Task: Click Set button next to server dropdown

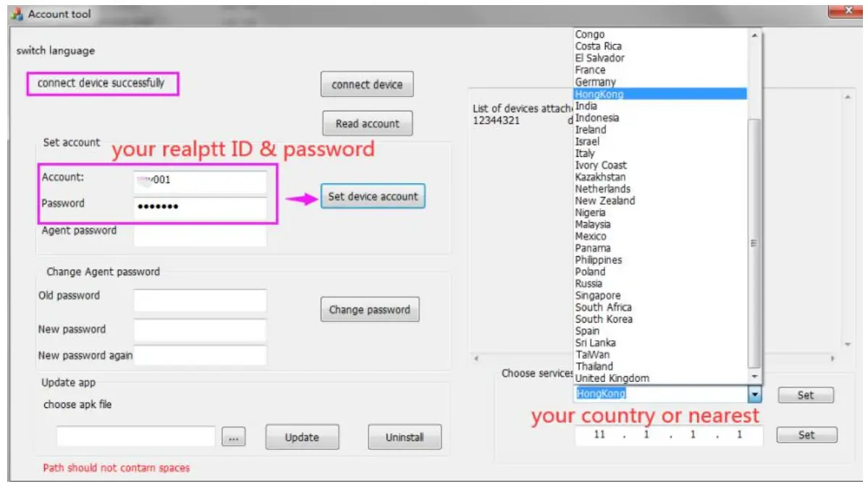Action: point(806,395)
